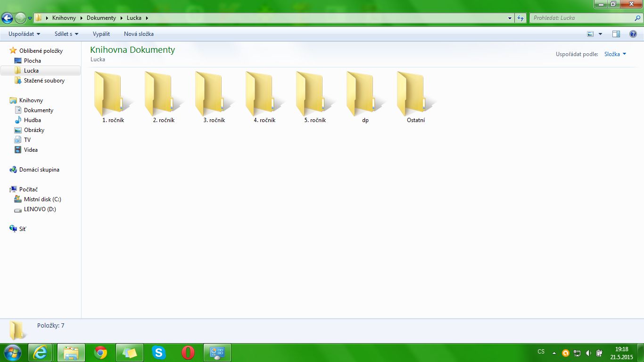The height and width of the screenshot is (362, 644).
Task: Open the network tray icon
Action: (x=577, y=353)
